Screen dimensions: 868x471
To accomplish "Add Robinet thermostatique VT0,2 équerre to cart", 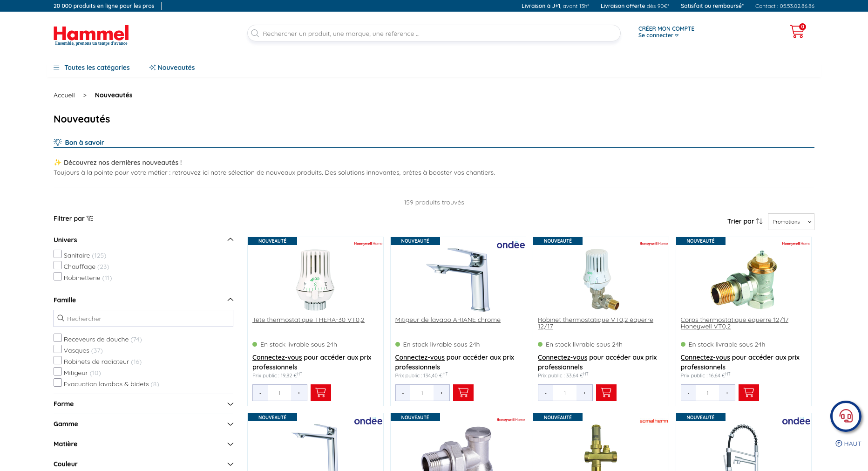I will [606, 393].
